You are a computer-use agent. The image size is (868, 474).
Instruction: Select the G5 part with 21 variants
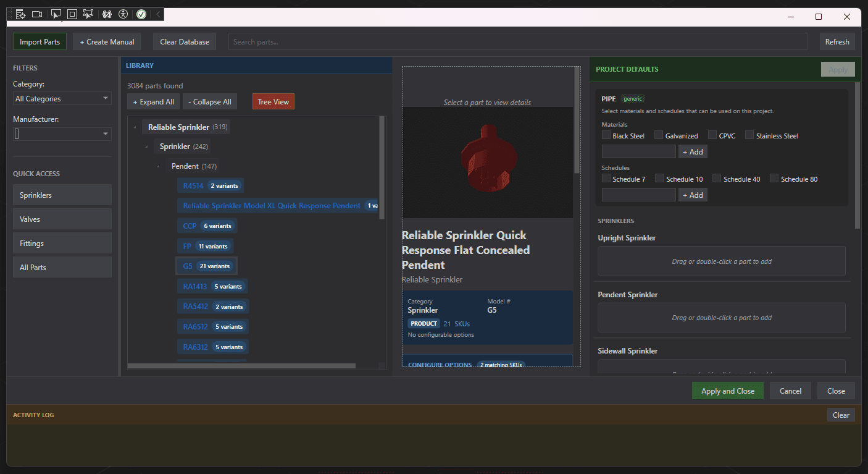point(206,266)
